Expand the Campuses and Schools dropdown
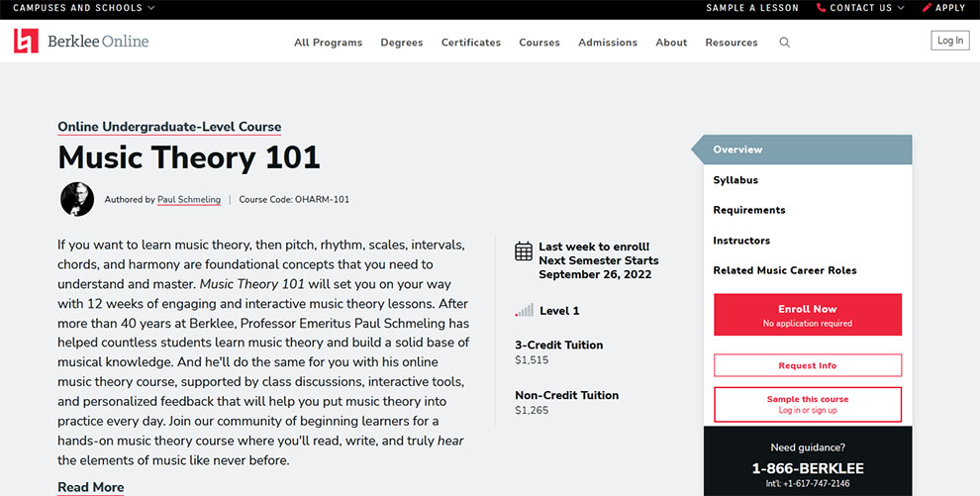This screenshot has width=980, height=496. pos(84,8)
